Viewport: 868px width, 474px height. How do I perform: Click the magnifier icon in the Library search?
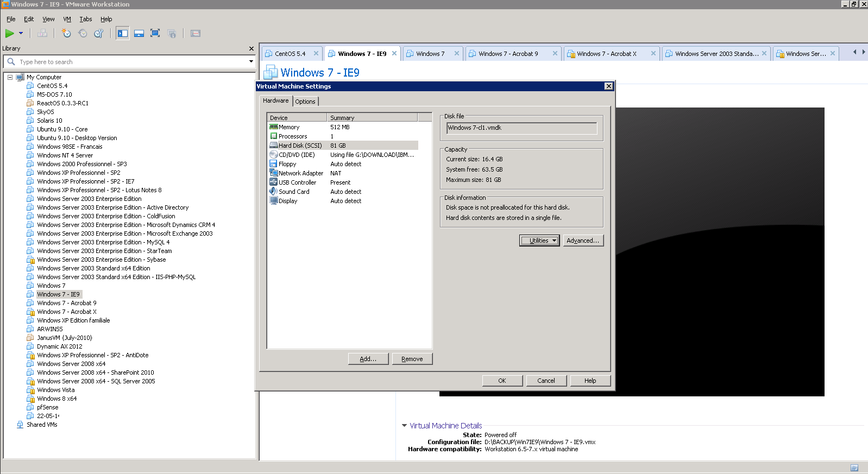tap(11, 62)
